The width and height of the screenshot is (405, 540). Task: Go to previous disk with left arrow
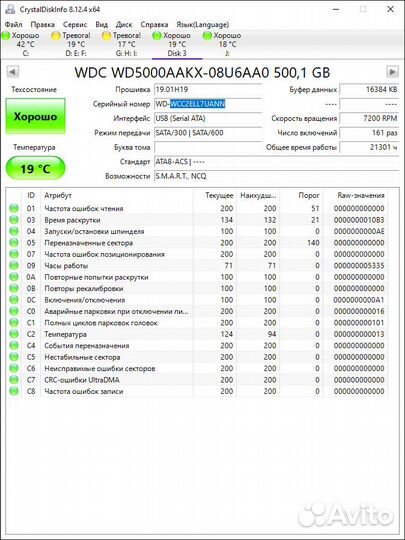tap(12, 72)
